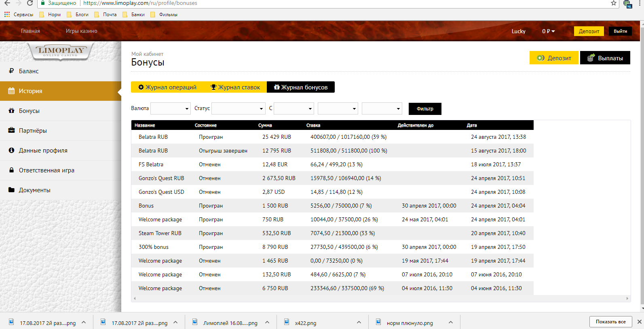Click the green plus icon on Депозит button
Screen dimensions: 644x329
[x=541, y=58]
